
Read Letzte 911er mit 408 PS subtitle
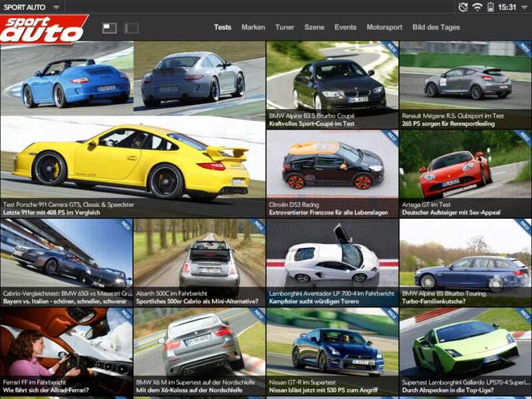pos(52,213)
